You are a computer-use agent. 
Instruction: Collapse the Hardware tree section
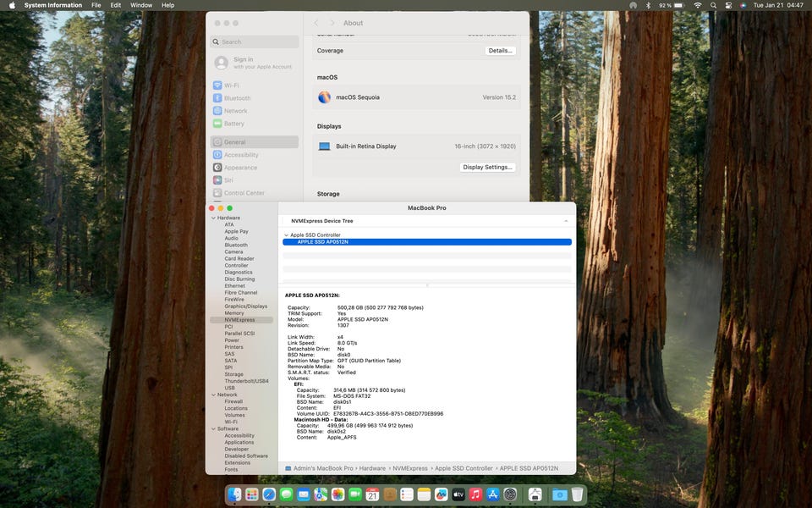(212, 218)
